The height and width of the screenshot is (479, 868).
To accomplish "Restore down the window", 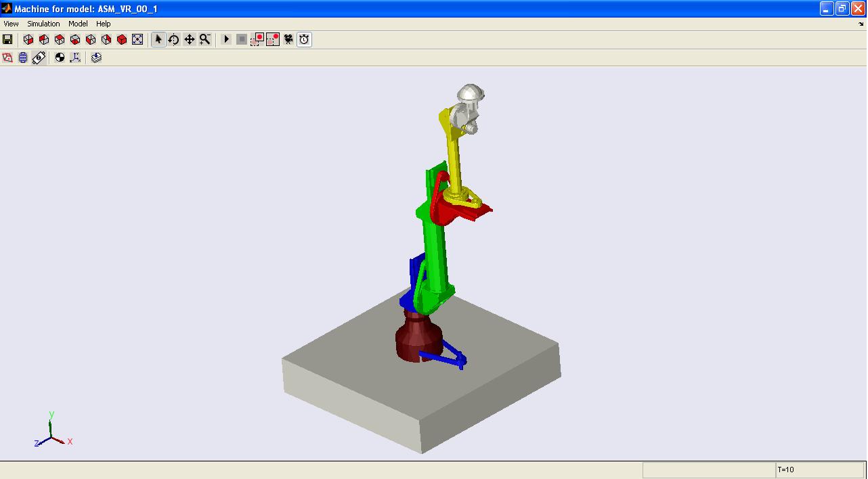I will [842, 9].
